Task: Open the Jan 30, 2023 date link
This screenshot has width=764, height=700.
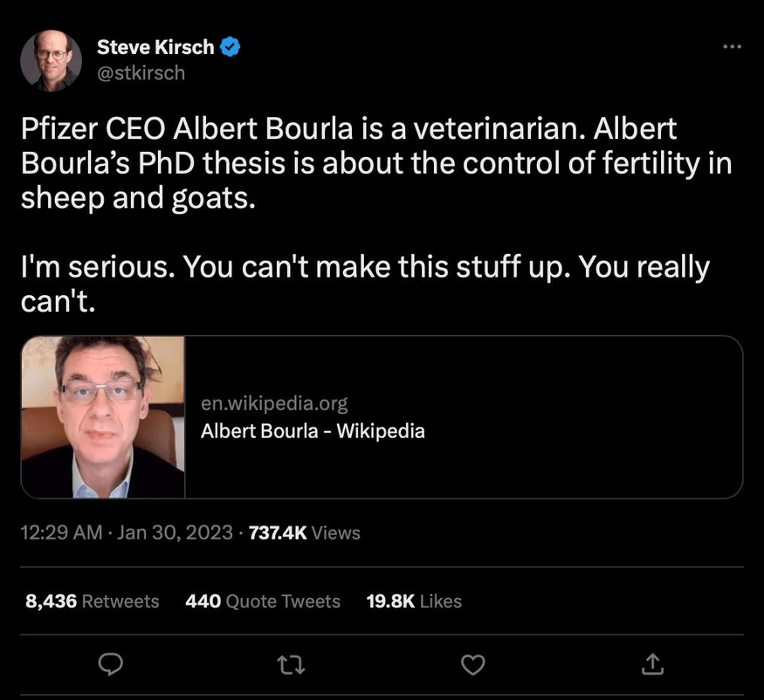Action: point(175,532)
